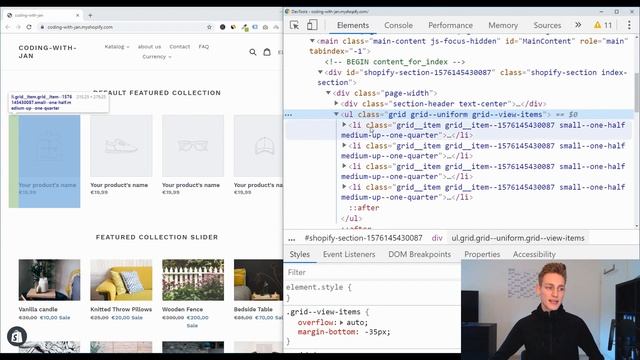Expand the third li grid__item node
Screen dimensions: 640x360
[344, 166]
